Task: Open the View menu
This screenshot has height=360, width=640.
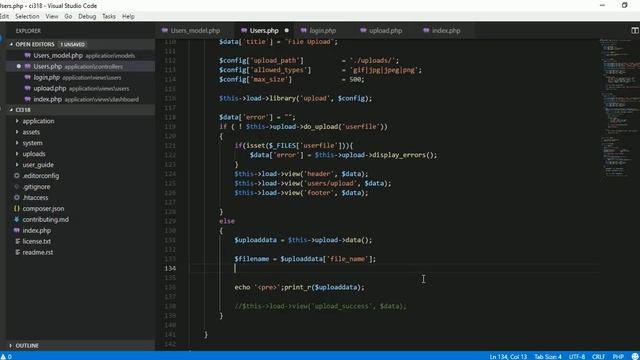Action: click(x=52, y=16)
